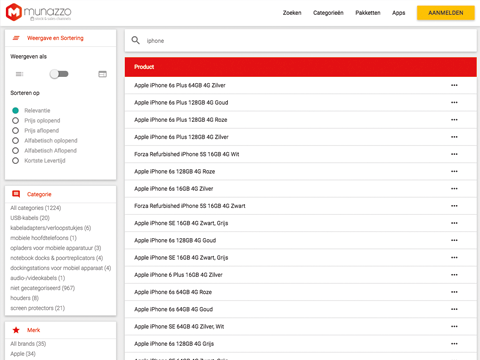
Task: Open options for iPhone 6s 64GB Goud
Action: (454, 309)
